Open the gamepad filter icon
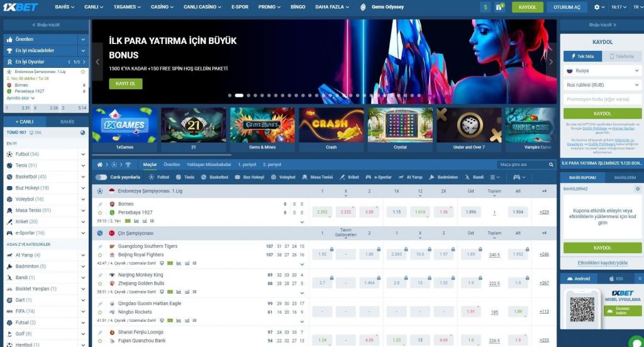Screen dimensions: 644x347 (517, 177)
